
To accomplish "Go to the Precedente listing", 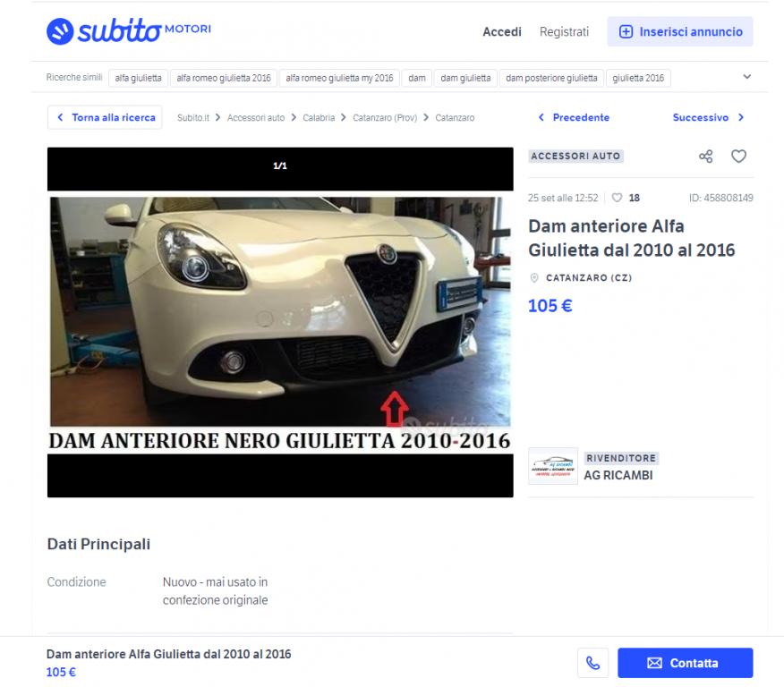I will pos(574,117).
